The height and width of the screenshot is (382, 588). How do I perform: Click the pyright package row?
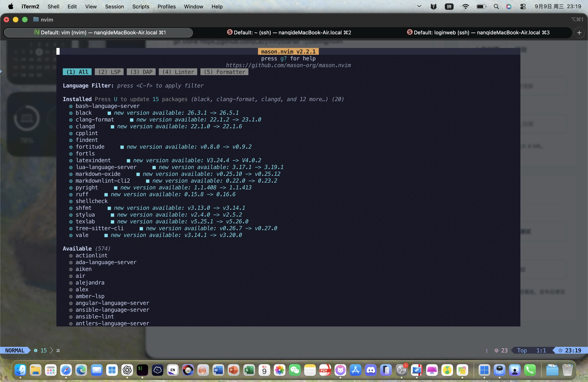(160, 187)
